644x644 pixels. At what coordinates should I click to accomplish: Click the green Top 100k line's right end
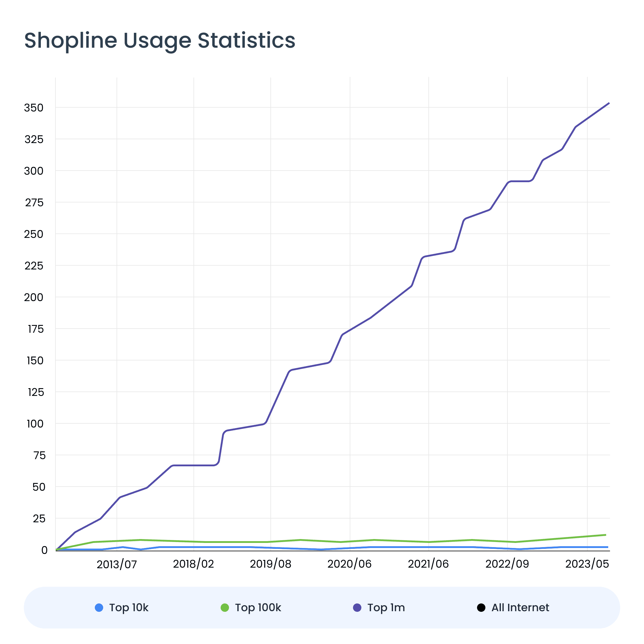click(605, 535)
